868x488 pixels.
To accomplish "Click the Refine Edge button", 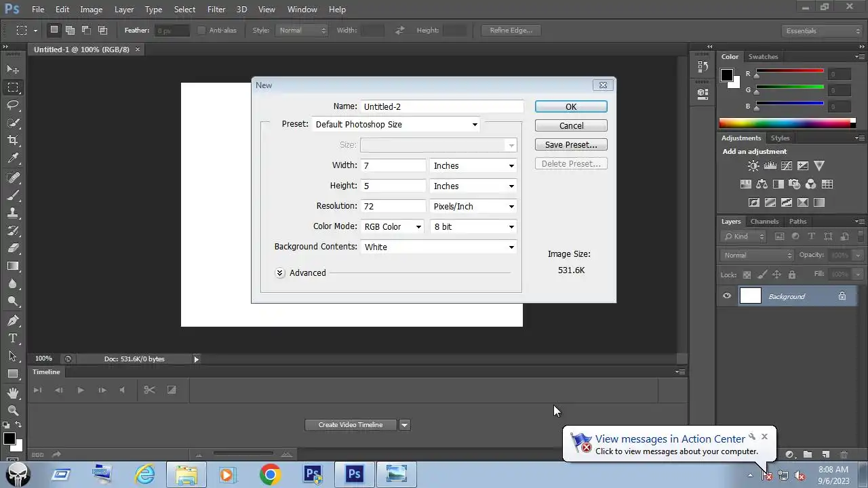I will pyautogui.click(x=511, y=30).
